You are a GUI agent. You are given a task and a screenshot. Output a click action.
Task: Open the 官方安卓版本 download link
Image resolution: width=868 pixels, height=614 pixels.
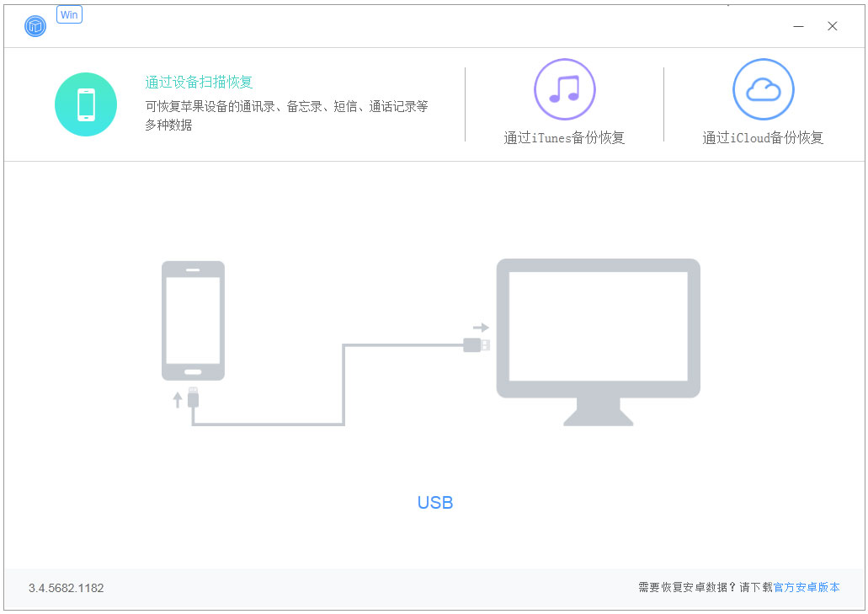(806, 588)
